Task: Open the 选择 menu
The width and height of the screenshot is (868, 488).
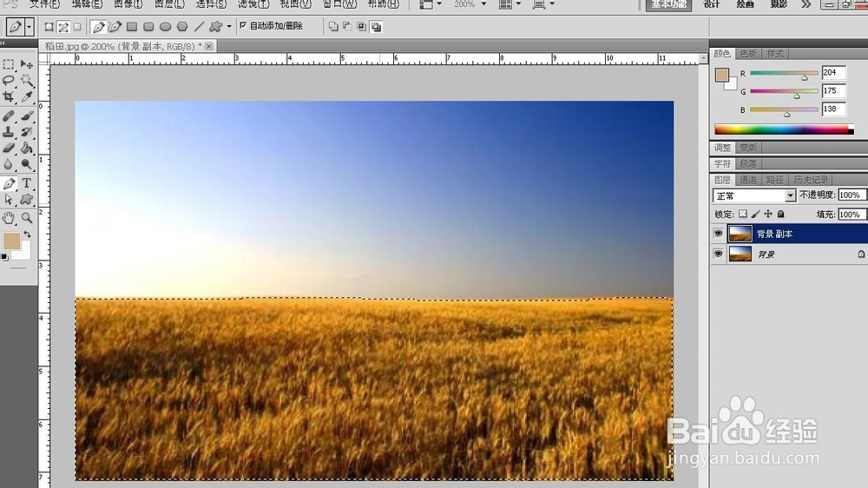Action: tap(211, 3)
